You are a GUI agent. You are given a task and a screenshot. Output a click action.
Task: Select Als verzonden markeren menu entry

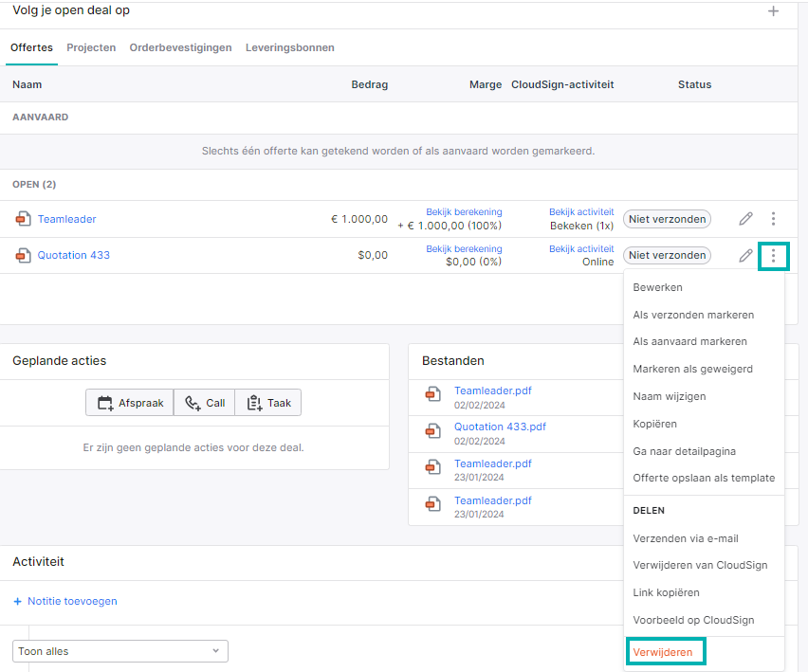(693, 315)
